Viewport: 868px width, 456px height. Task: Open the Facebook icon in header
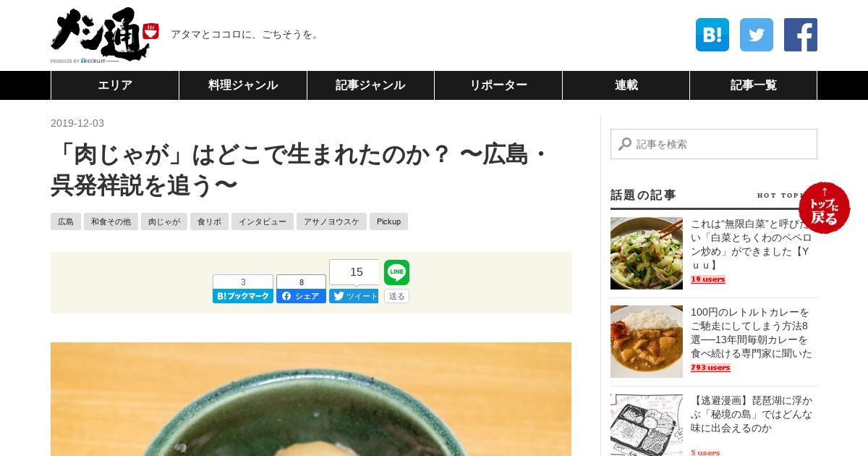(801, 35)
